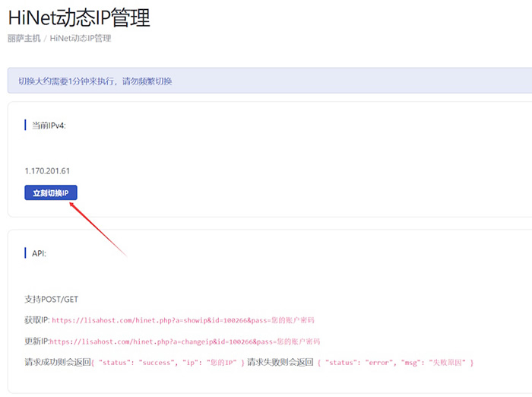Click the 更新IP label
This screenshot has height=397, width=532.
[x=36, y=341]
